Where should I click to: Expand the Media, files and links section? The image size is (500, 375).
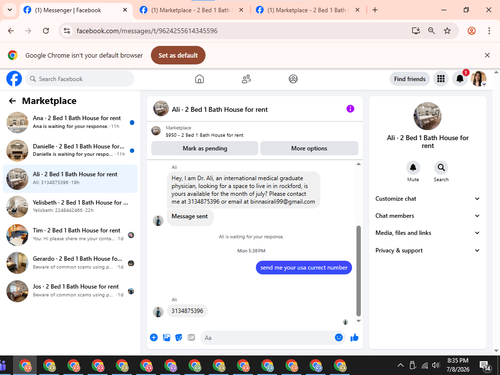[x=428, y=233]
